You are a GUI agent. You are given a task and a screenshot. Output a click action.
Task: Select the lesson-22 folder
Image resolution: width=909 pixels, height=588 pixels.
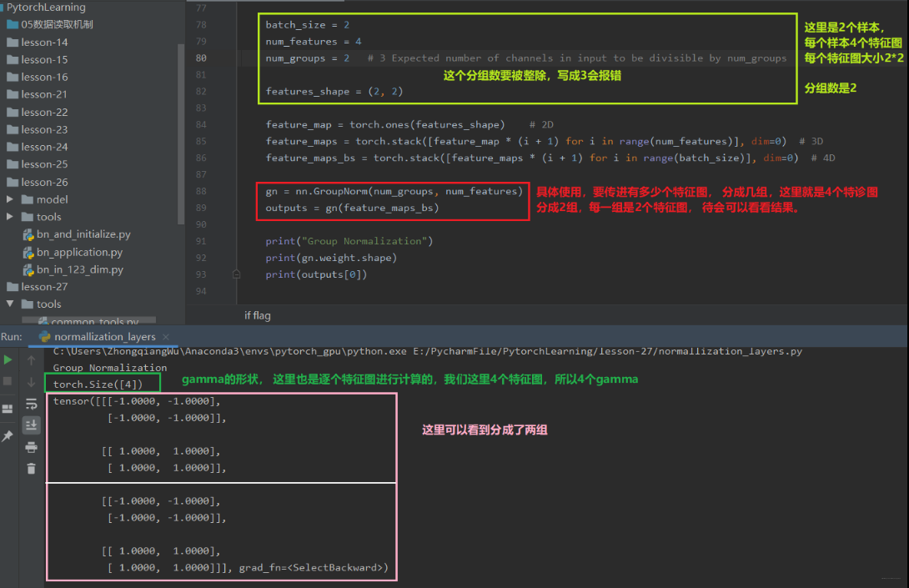44,112
